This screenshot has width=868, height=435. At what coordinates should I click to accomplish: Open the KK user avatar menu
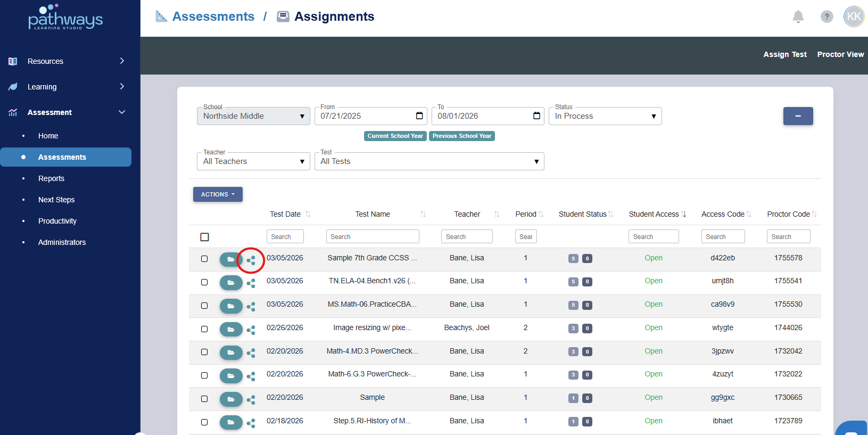(x=854, y=17)
